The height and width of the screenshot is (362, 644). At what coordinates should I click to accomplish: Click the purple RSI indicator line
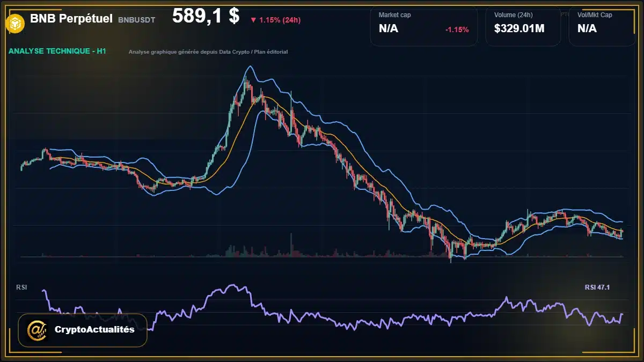pos(333,308)
